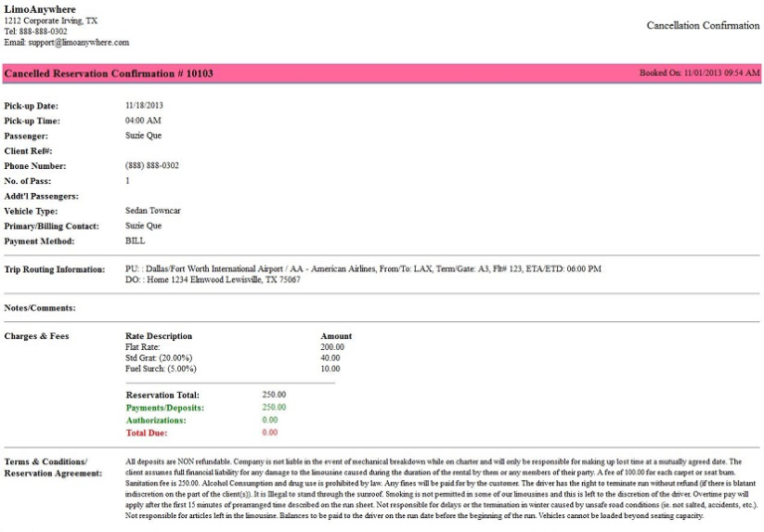The height and width of the screenshot is (532, 764).
Task: Click the DO drop-off home address line
Action: 213,280
